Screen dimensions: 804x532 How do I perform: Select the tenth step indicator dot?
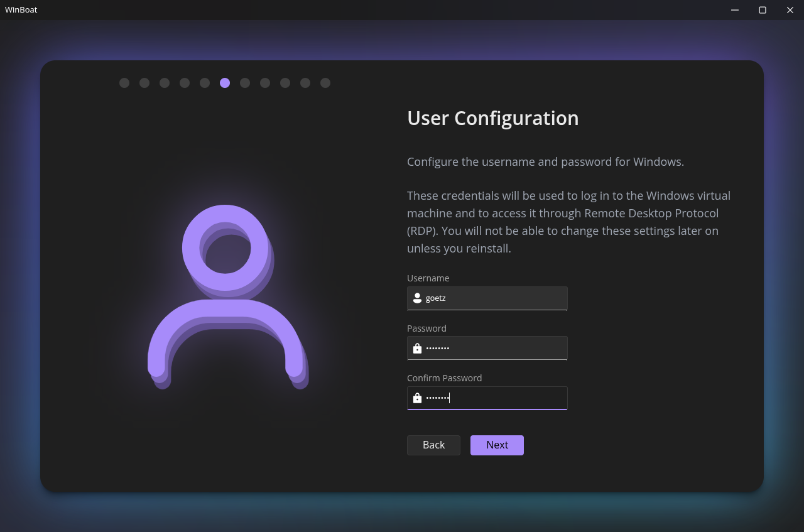pos(305,83)
